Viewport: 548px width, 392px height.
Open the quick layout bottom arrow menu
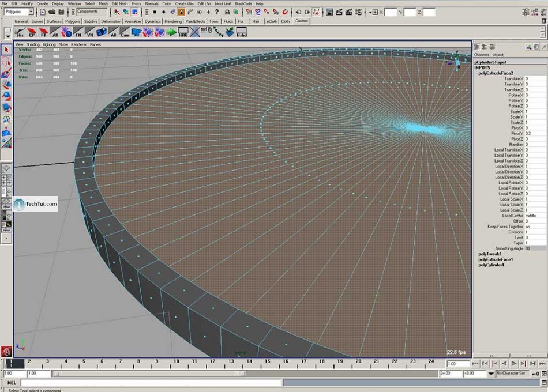6,238
